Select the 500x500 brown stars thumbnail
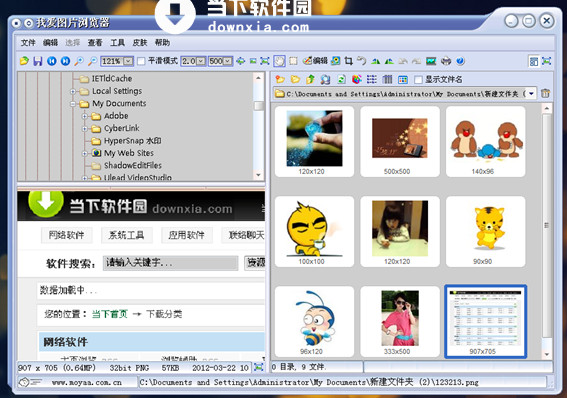 pos(400,141)
